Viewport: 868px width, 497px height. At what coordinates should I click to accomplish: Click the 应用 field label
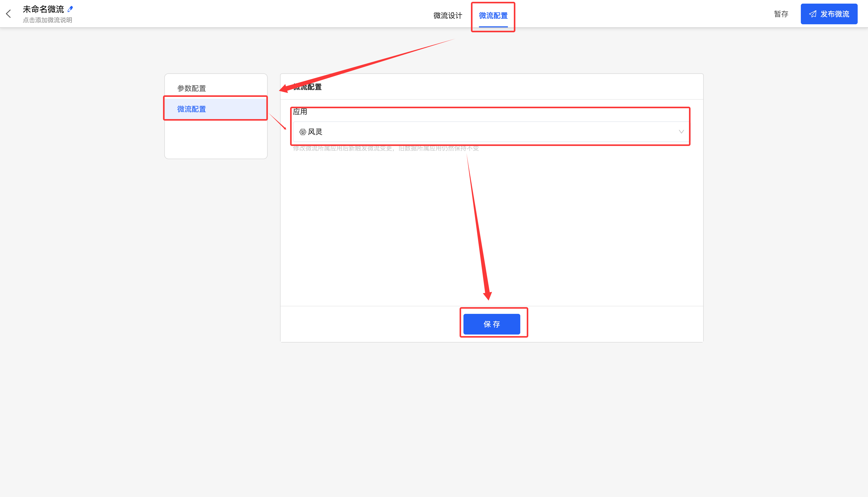point(300,112)
